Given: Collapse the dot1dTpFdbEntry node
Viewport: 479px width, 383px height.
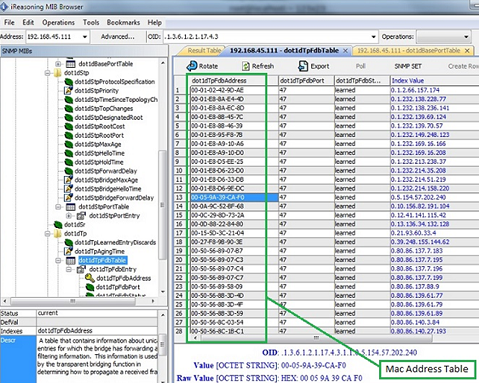Looking at the screenshot, I should pyautogui.click(x=69, y=269).
